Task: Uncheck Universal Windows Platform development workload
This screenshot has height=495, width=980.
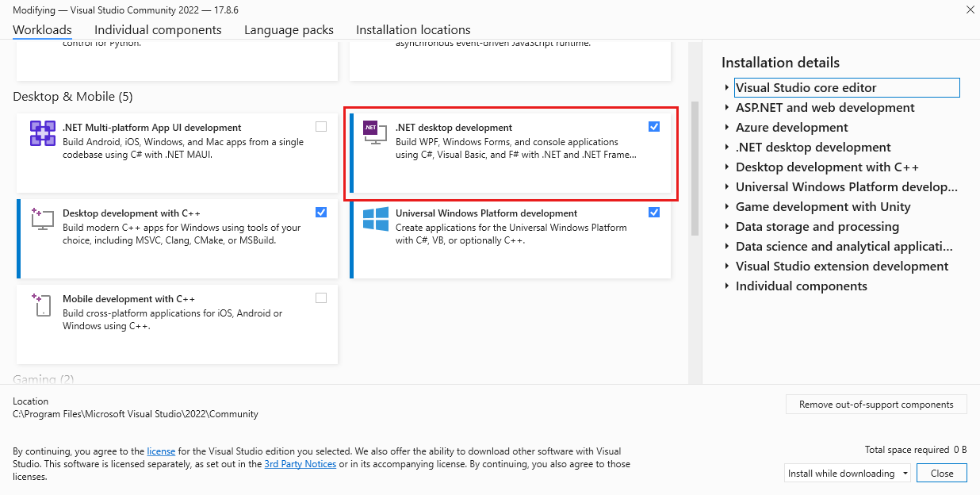Action: coord(654,212)
